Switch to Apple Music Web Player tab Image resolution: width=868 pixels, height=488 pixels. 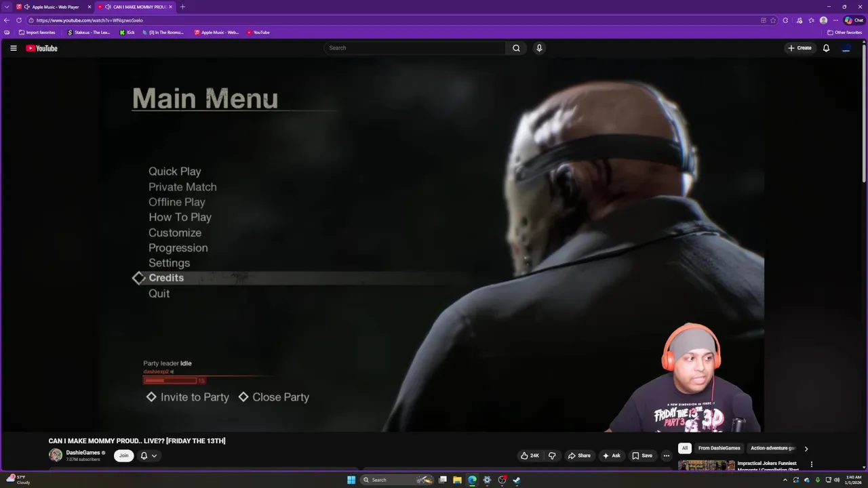click(54, 7)
